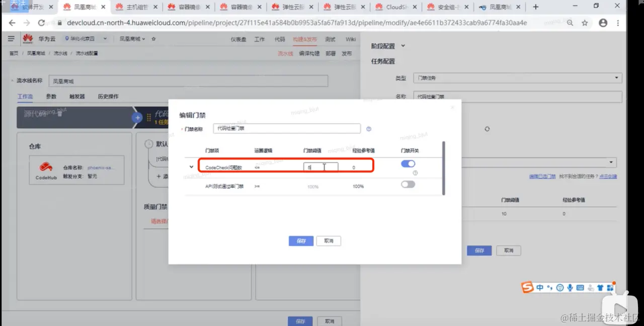Select the 编译构建 sub-navigation tab
This screenshot has width=644, height=326.
click(x=309, y=53)
